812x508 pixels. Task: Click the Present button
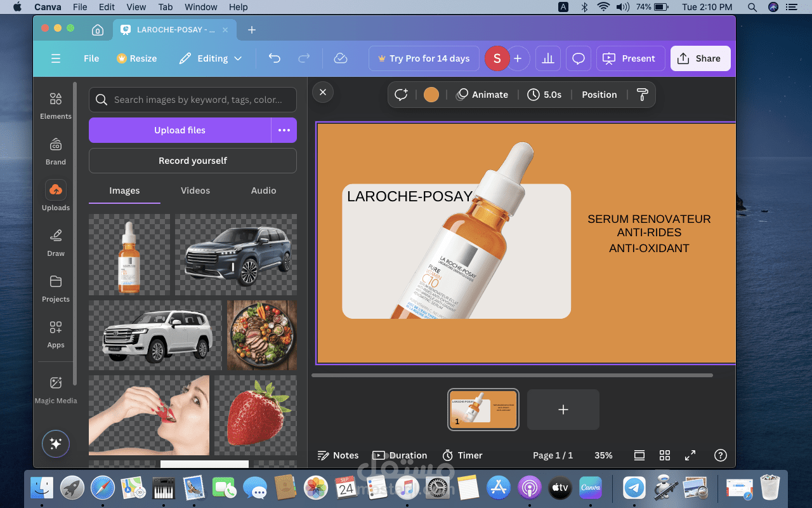(x=631, y=58)
